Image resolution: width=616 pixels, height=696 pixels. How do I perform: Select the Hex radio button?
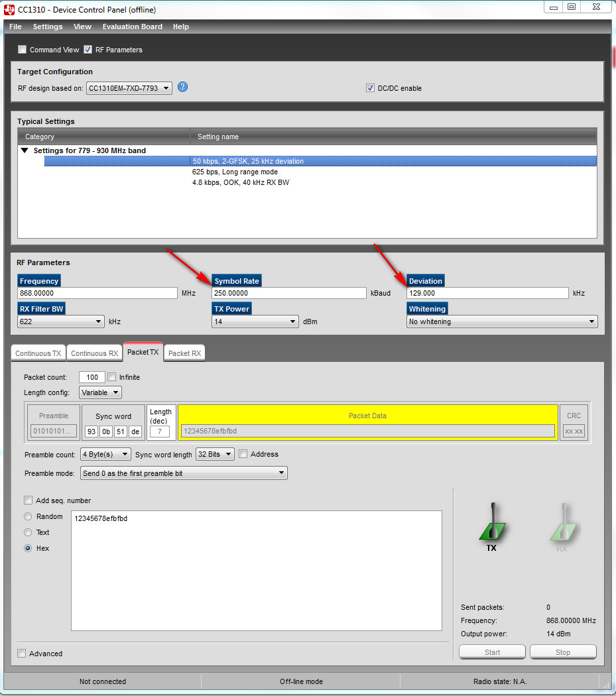coord(28,548)
